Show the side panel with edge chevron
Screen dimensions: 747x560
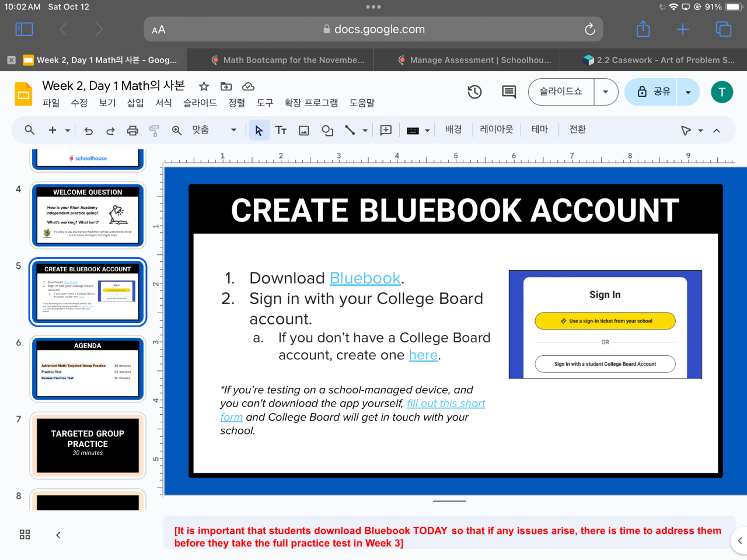click(739, 541)
